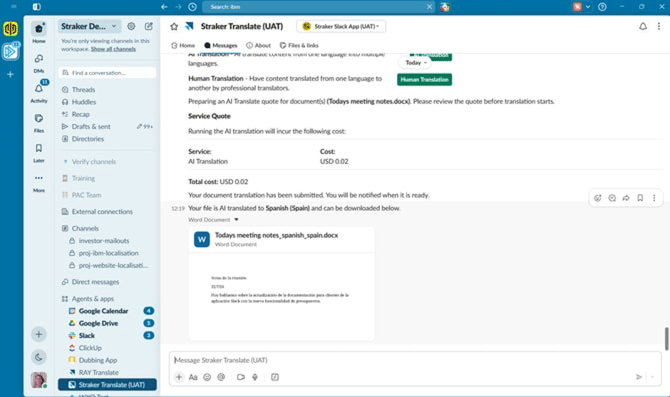Open workspace settings gear icon
670x397 pixels.
[x=131, y=26]
